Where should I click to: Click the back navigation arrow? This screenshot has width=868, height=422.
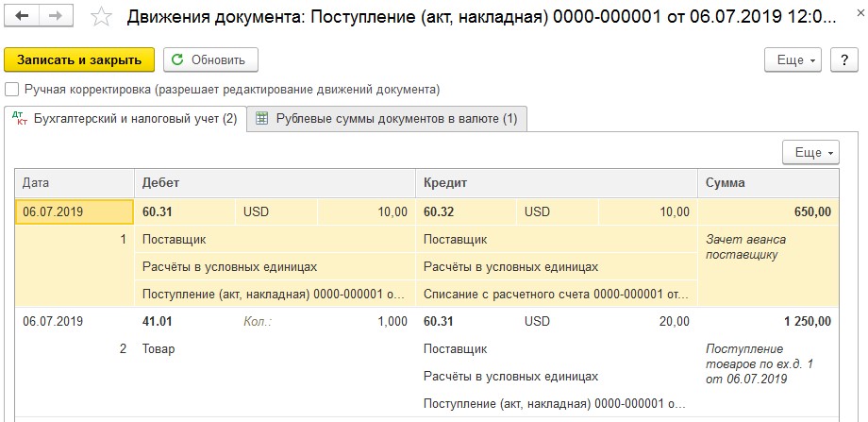click(22, 16)
